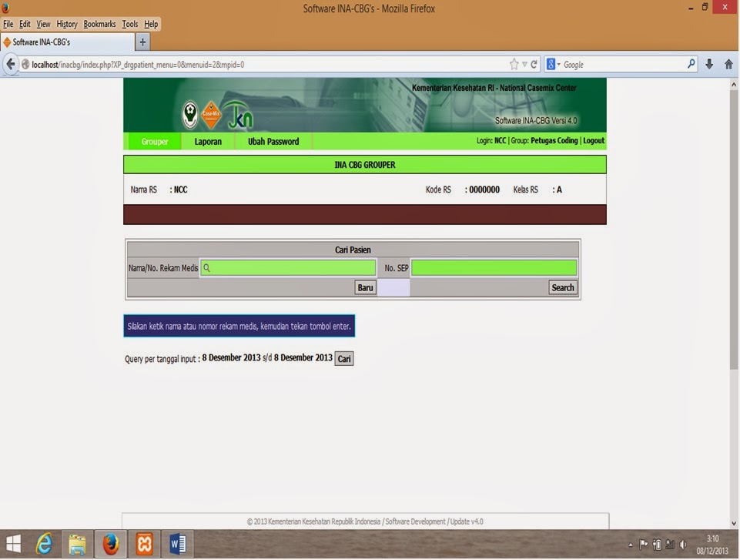This screenshot has width=740, height=560.
Task: Click the JKN logo in the header
Action: [x=238, y=114]
